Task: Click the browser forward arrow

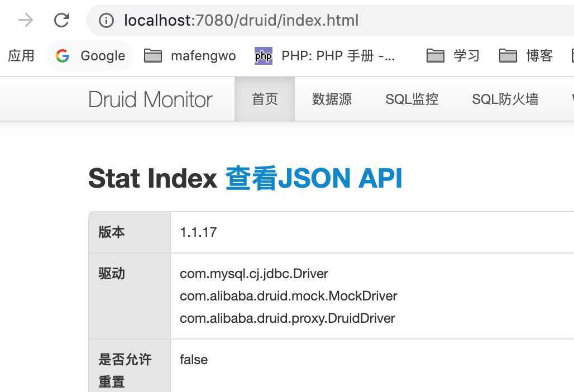Action: point(26,20)
